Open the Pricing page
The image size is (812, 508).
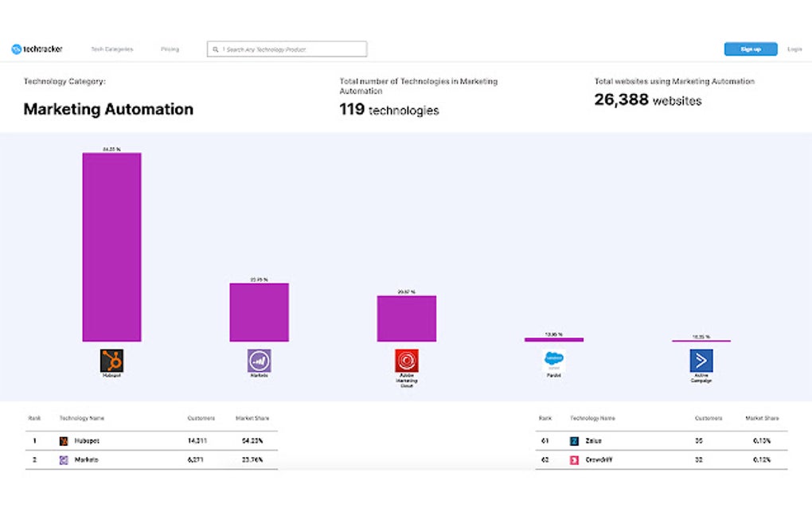click(170, 49)
